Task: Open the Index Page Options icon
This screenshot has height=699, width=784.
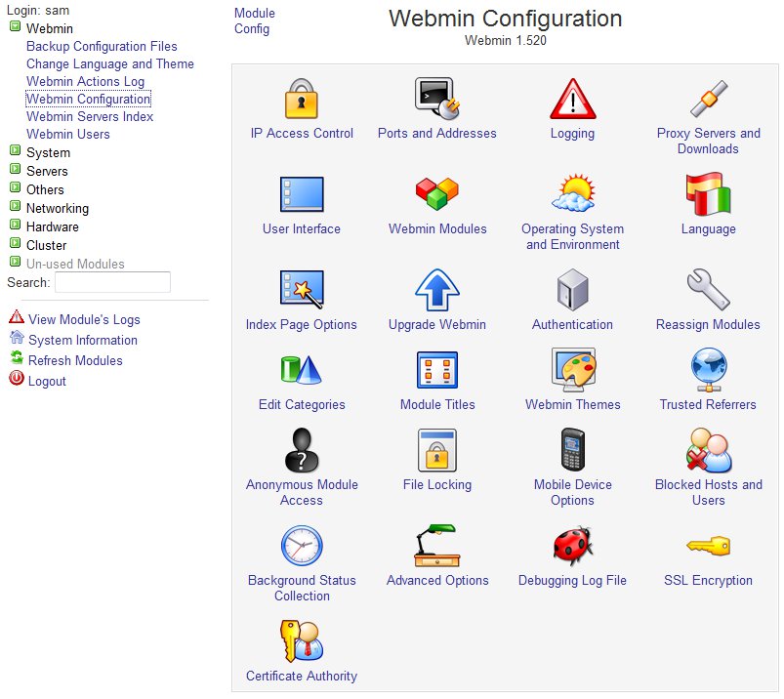Action: point(302,289)
